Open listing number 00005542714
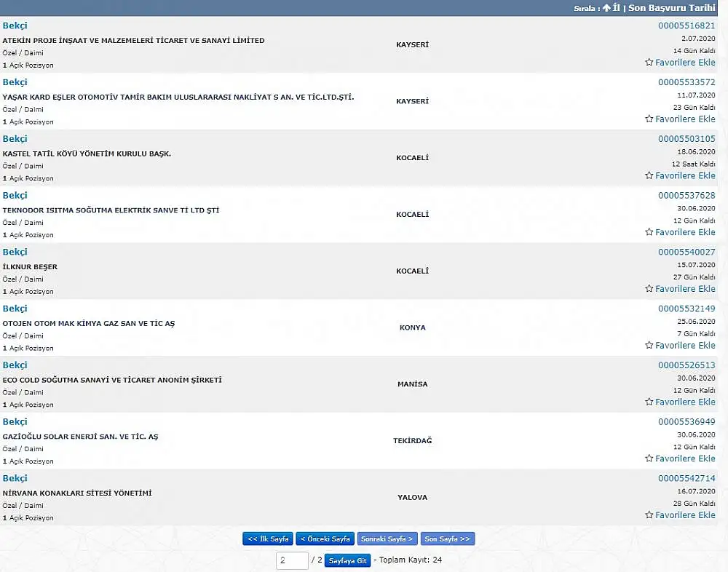The height and width of the screenshot is (572, 728). click(687, 479)
